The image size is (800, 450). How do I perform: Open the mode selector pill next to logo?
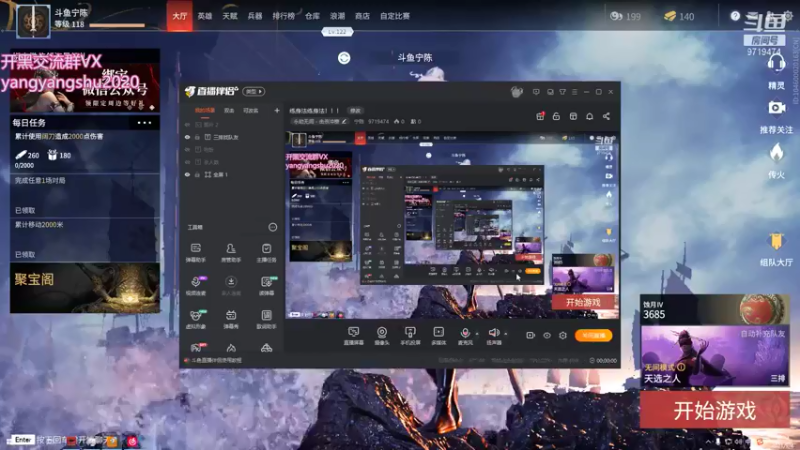[x=254, y=91]
